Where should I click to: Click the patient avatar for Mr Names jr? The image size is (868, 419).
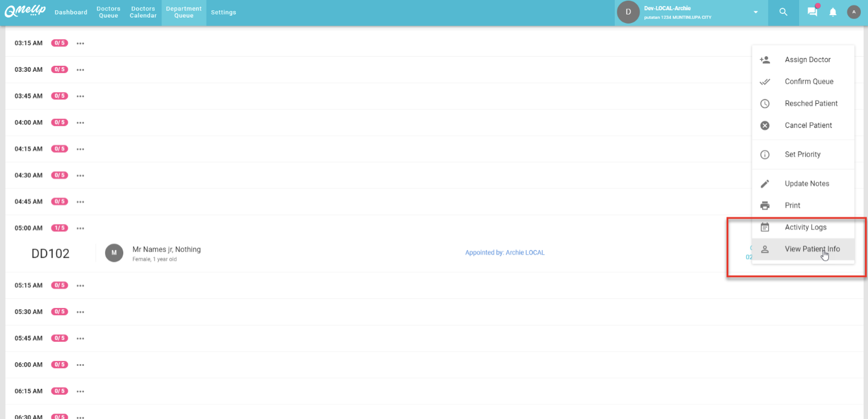pyautogui.click(x=114, y=253)
